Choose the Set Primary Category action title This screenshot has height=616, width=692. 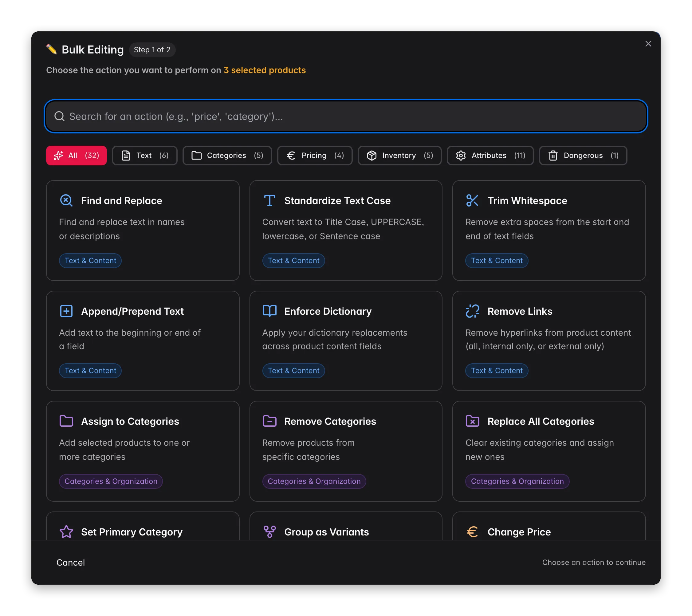(x=132, y=532)
